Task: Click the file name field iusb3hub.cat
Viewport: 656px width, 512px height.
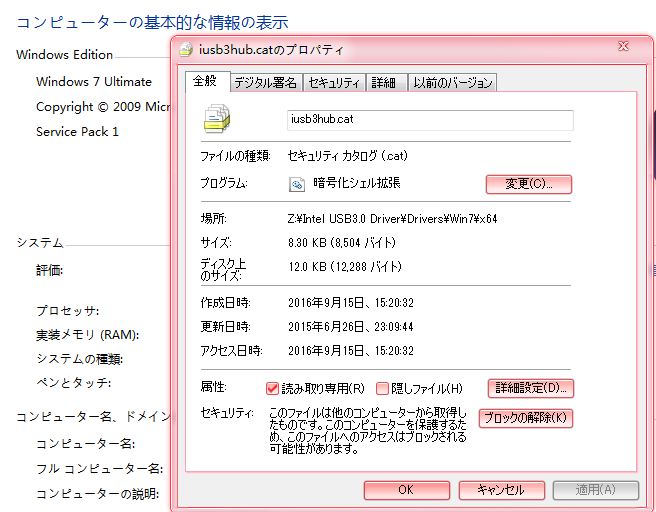Action: pyautogui.click(x=430, y=120)
